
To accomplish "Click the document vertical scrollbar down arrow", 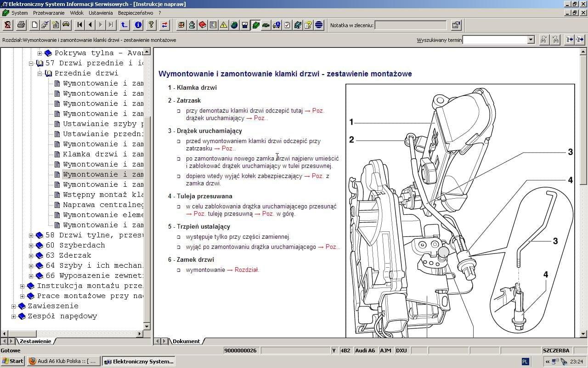I will click(584, 334).
